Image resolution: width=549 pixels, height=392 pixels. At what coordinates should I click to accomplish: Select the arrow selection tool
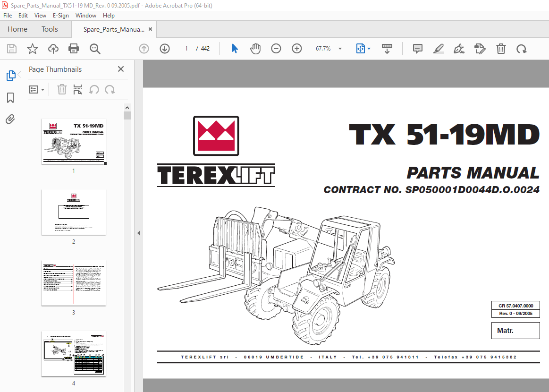point(235,49)
